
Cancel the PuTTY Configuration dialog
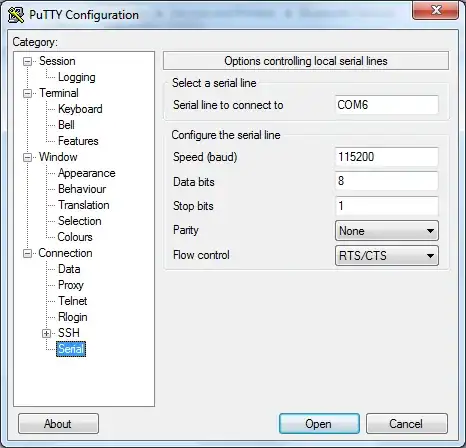407,424
